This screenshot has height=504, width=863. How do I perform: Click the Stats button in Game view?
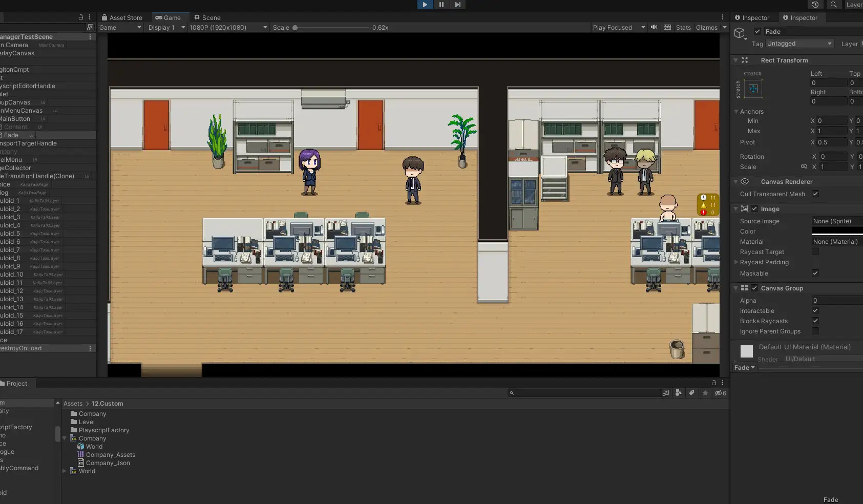[683, 28]
